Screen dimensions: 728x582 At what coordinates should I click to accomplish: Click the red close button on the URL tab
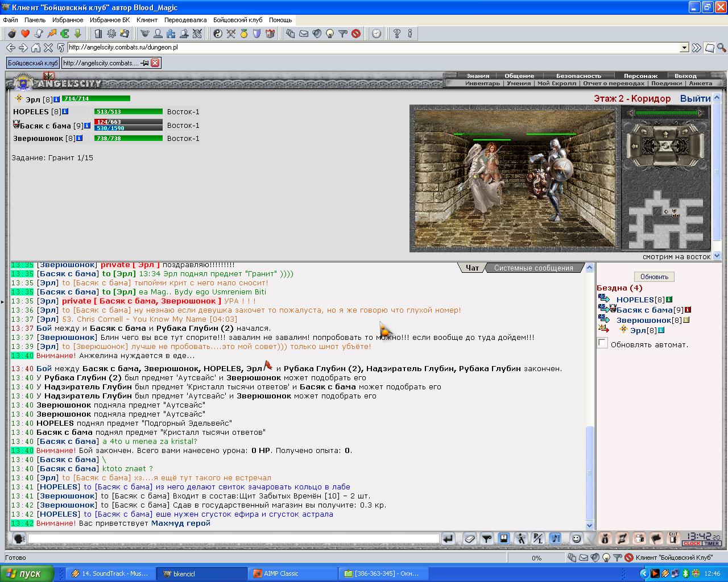[155, 63]
